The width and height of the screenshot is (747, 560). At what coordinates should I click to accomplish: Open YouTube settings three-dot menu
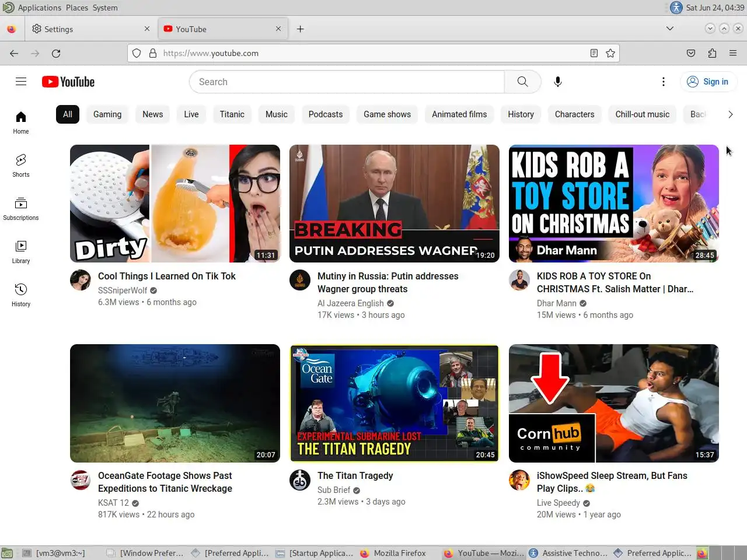[x=664, y=82]
